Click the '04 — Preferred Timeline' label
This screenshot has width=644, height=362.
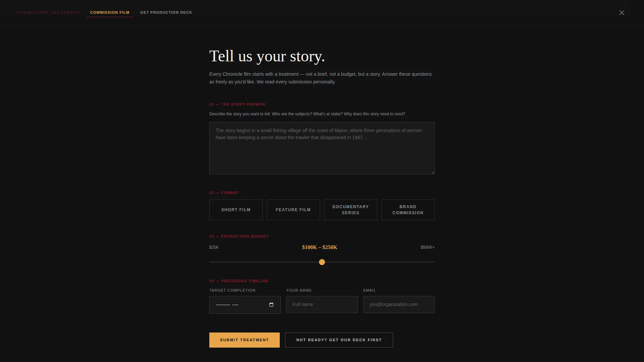(x=239, y=281)
